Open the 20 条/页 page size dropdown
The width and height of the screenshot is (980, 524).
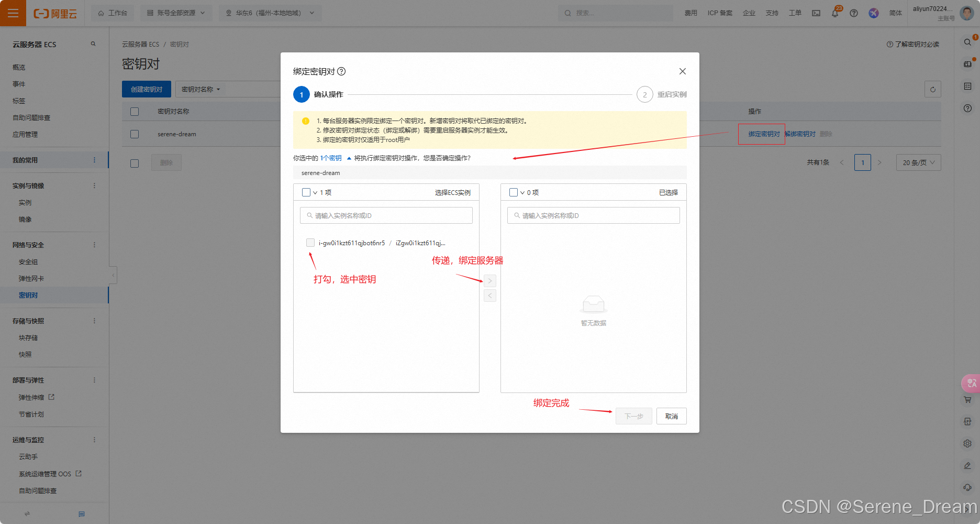point(919,162)
